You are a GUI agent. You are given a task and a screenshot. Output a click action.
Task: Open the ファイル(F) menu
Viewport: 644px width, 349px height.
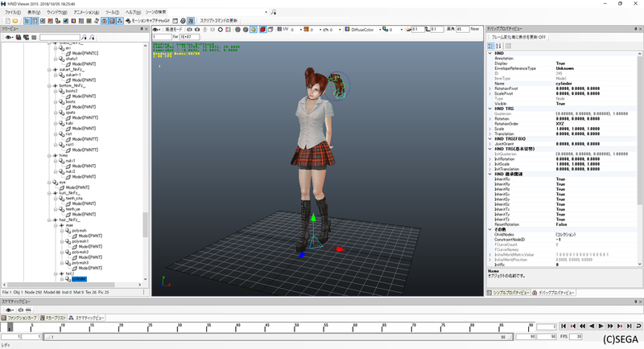tap(13, 12)
